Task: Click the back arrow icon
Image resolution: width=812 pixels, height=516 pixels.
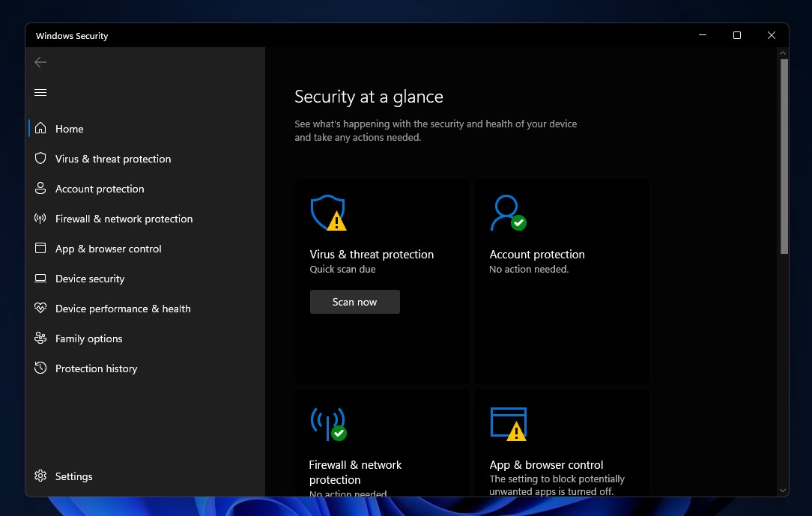Action: pyautogui.click(x=40, y=62)
